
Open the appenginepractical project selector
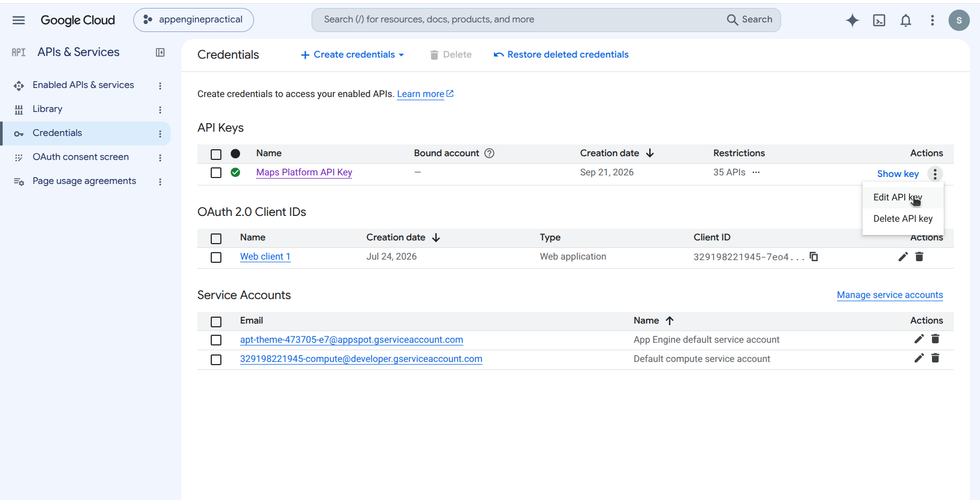[194, 20]
